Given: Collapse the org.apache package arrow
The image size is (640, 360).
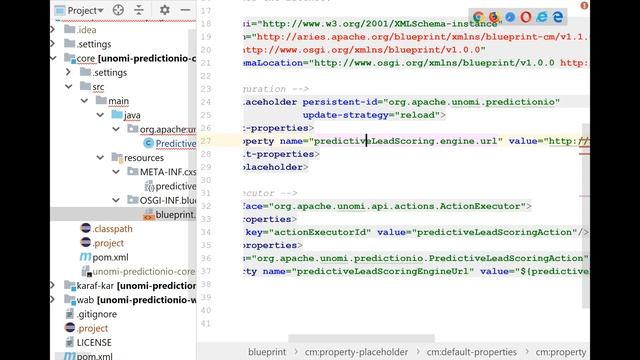Looking at the screenshot, I should [x=116, y=129].
